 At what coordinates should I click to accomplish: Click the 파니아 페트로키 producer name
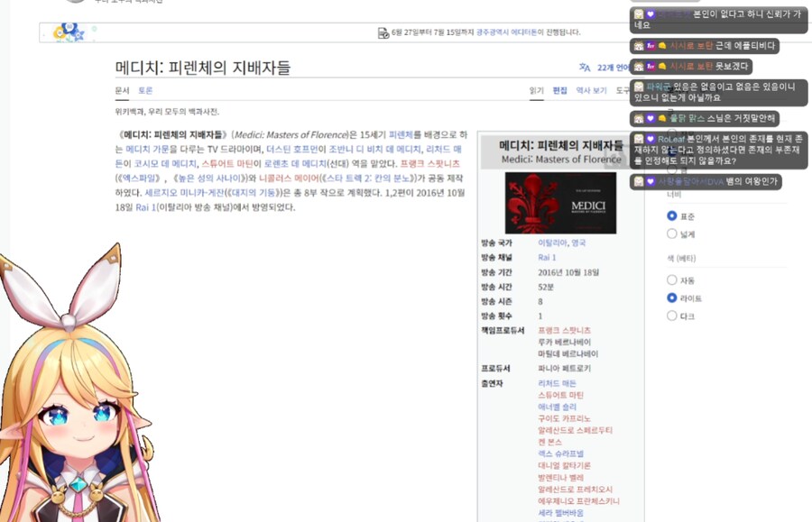pos(565,369)
